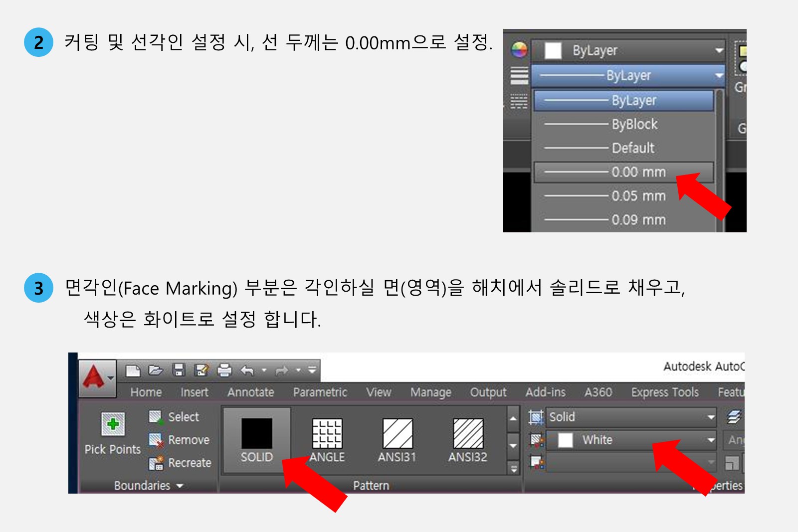Click the hatch type icon beside Solid
The height and width of the screenshot is (532, 798).
tap(536, 417)
